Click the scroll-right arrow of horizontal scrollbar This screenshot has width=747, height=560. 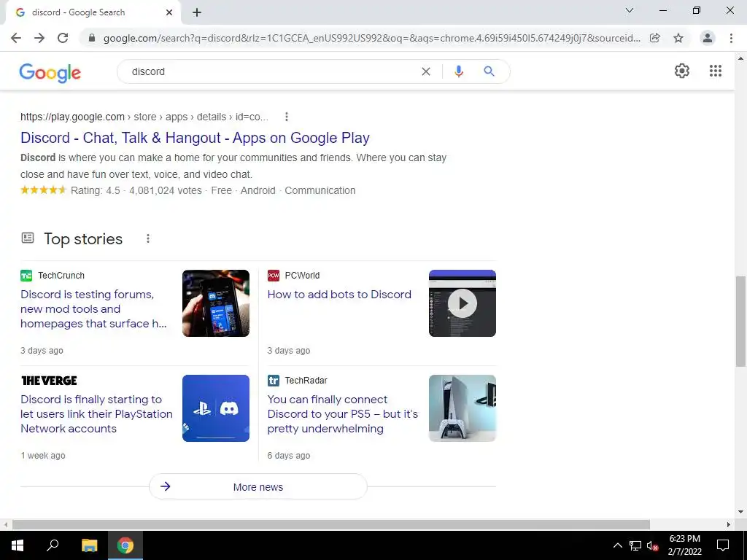click(x=729, y=524)
